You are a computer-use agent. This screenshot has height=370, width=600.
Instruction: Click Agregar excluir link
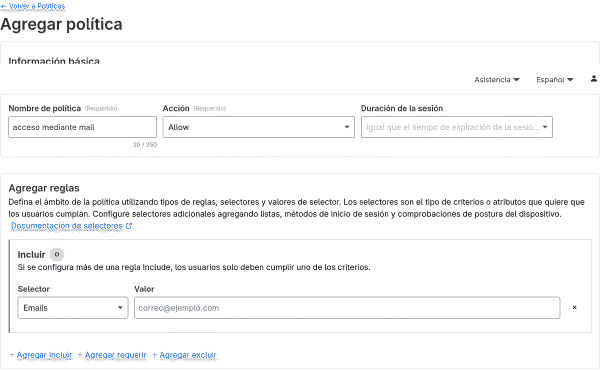click(x=188, y=355)
